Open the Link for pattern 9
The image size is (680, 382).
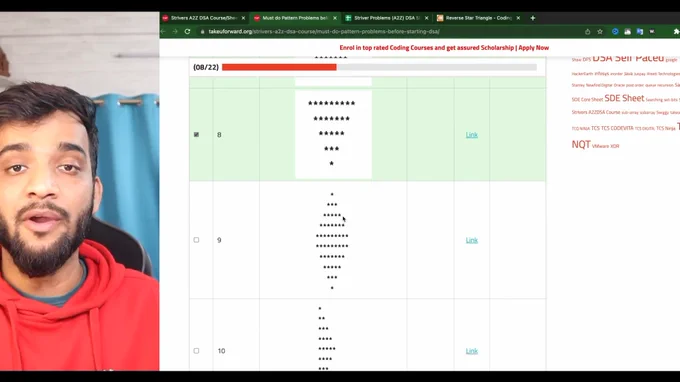[472, 240]
